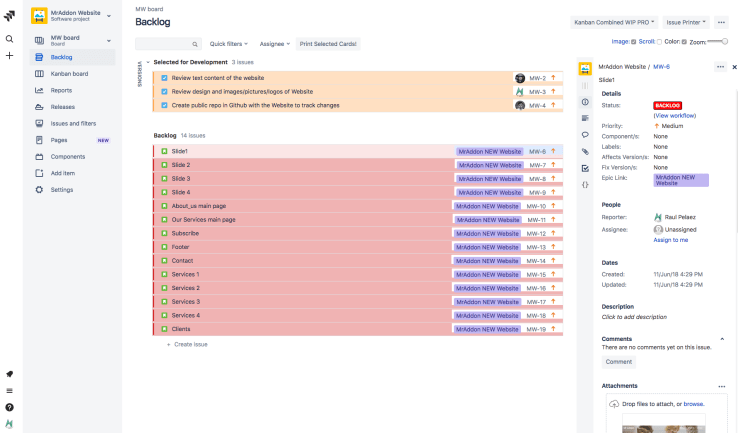
Task: Go to Reports in sidebar
Action: click(61, 90)
